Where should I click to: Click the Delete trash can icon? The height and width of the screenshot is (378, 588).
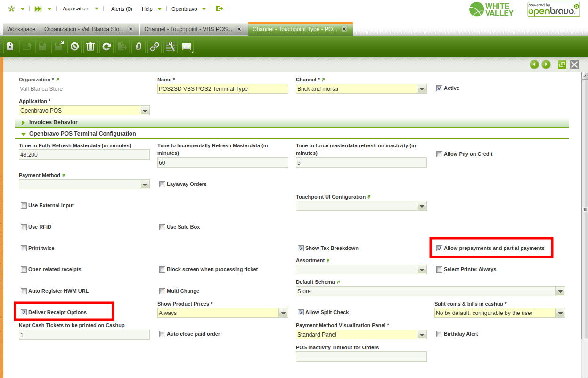pyautogui.click(x=90, y=47)
